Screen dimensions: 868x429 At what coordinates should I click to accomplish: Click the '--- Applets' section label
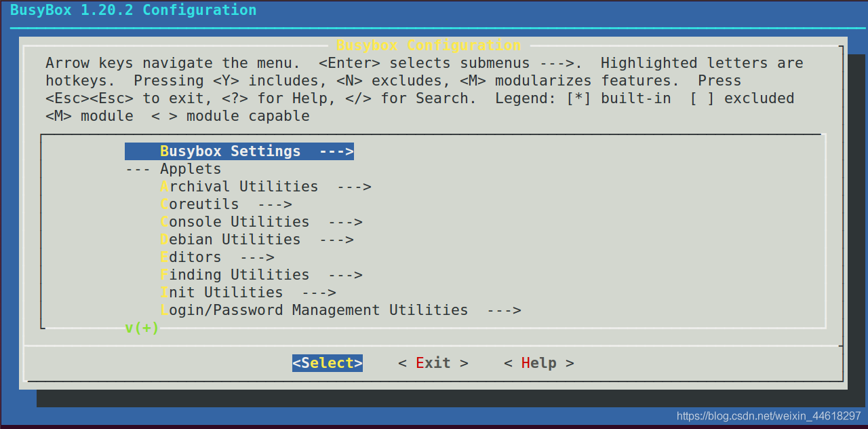pos(174,168)
